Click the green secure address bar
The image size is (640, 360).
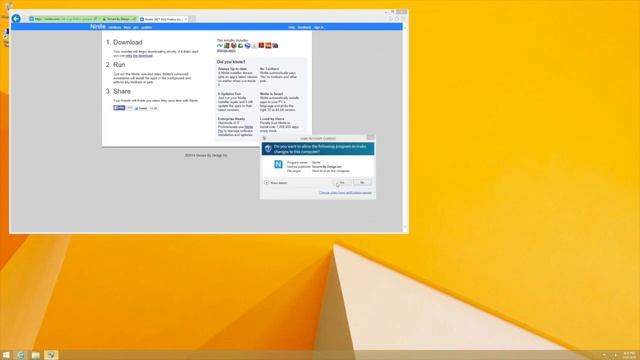point(63,19)
